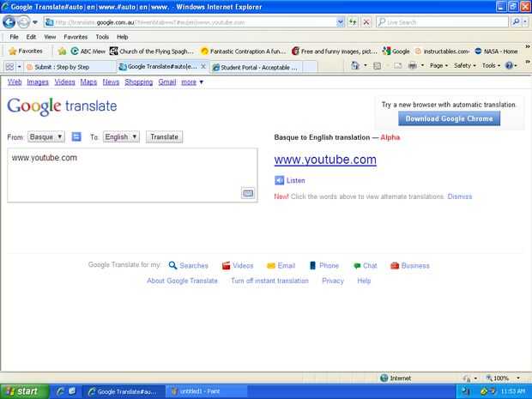
Task: Expand the address bar history dropdown
Action: 341,22
